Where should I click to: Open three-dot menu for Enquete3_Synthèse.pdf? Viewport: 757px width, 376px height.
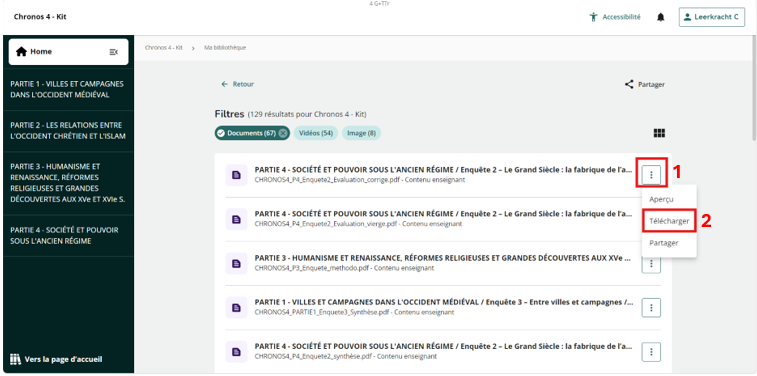[x=651, y=307]
